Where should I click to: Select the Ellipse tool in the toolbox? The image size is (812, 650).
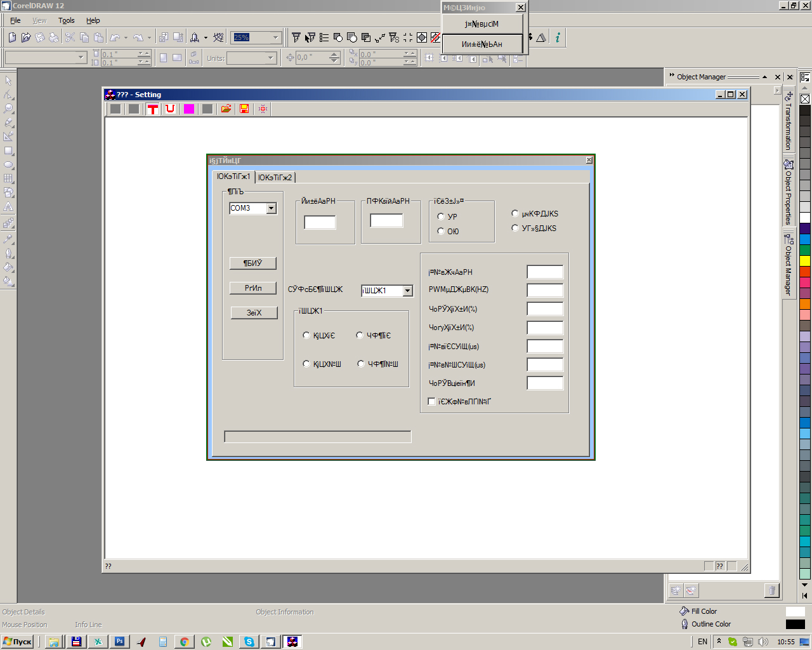9,165
